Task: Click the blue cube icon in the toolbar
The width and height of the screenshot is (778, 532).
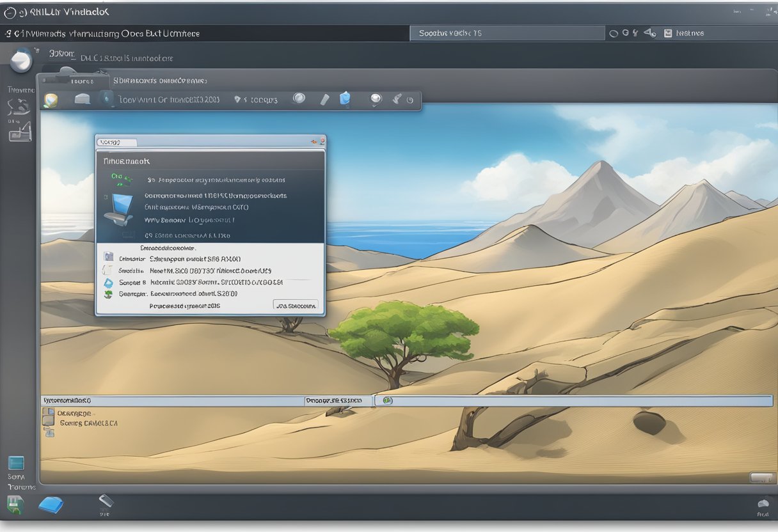Action: [345, 98]
